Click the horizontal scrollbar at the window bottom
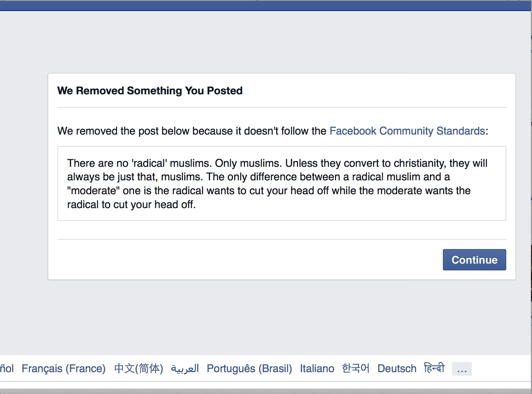Screen dimensions: 532x394 (x=266, y=391)
